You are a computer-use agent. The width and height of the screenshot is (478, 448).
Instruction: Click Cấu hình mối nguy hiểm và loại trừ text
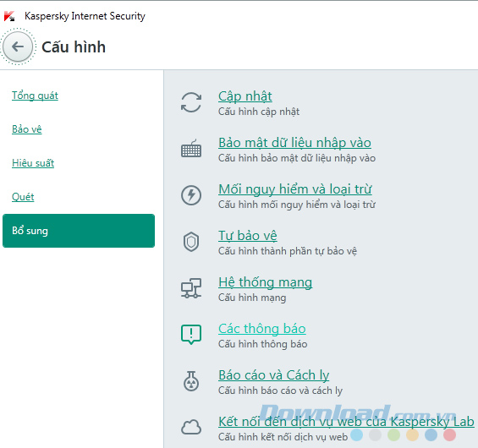pyautogui.click(x=297, y=205)
